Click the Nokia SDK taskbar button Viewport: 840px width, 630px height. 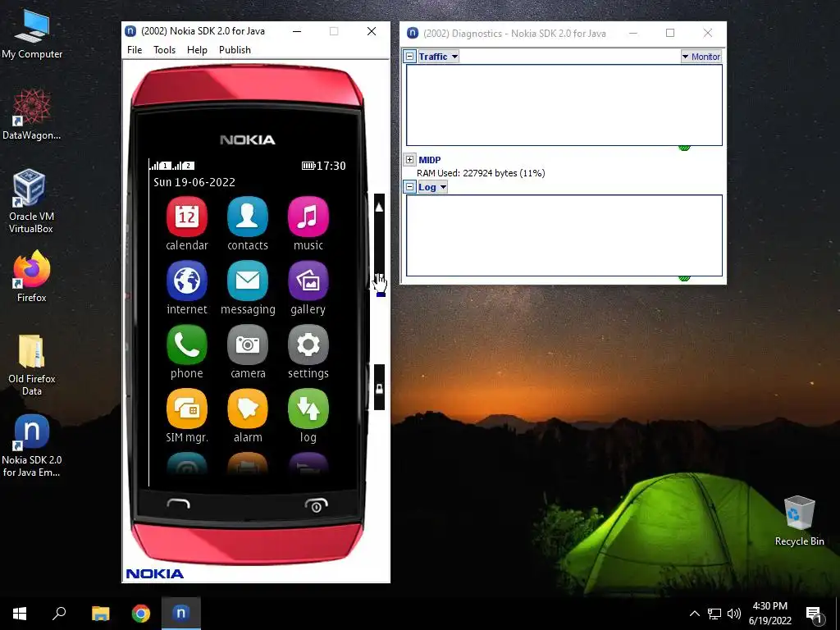coord(181,614)
